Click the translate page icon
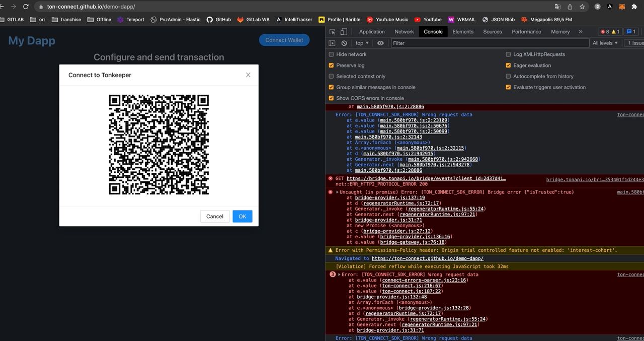 pos(557,7)
